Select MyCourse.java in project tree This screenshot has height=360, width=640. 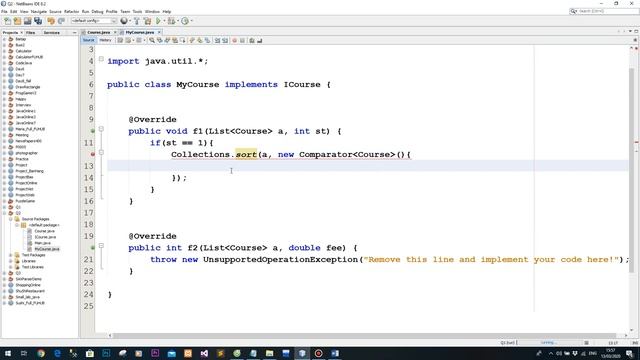47,249
